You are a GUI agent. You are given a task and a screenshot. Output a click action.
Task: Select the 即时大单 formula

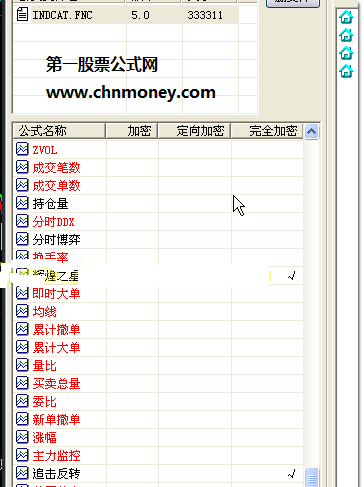(x=56, y=294)
